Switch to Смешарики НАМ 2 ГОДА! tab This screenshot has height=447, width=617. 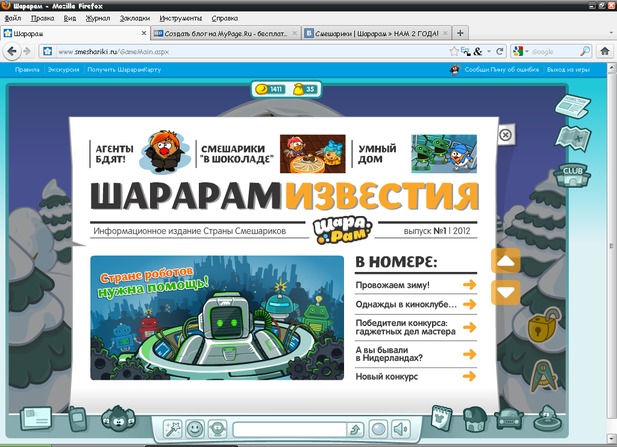376,33
